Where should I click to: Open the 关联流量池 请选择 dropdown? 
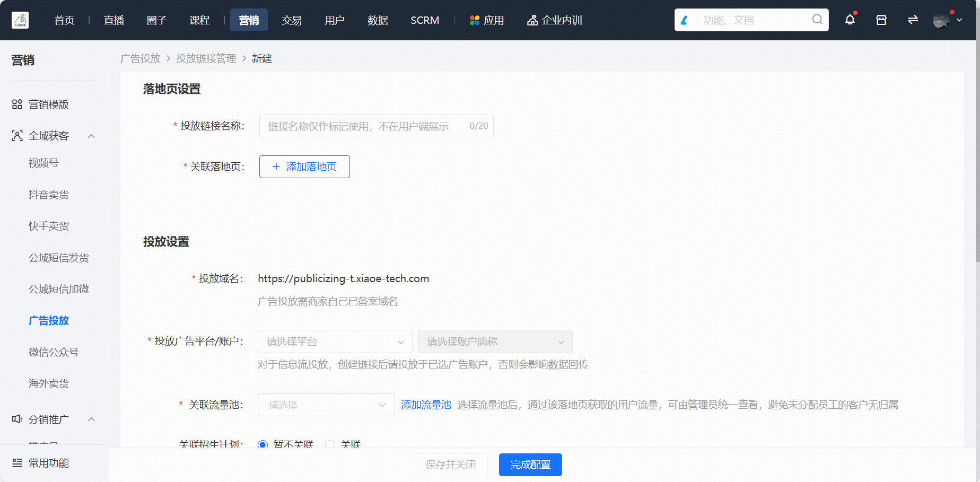[326, 405]
